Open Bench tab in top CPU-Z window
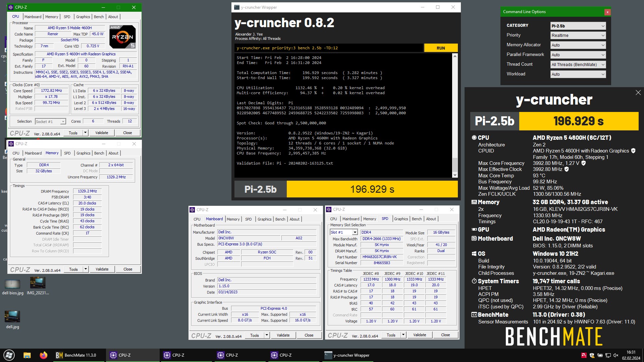Screen dimensions: 644x362 click(x=99, y=17)
